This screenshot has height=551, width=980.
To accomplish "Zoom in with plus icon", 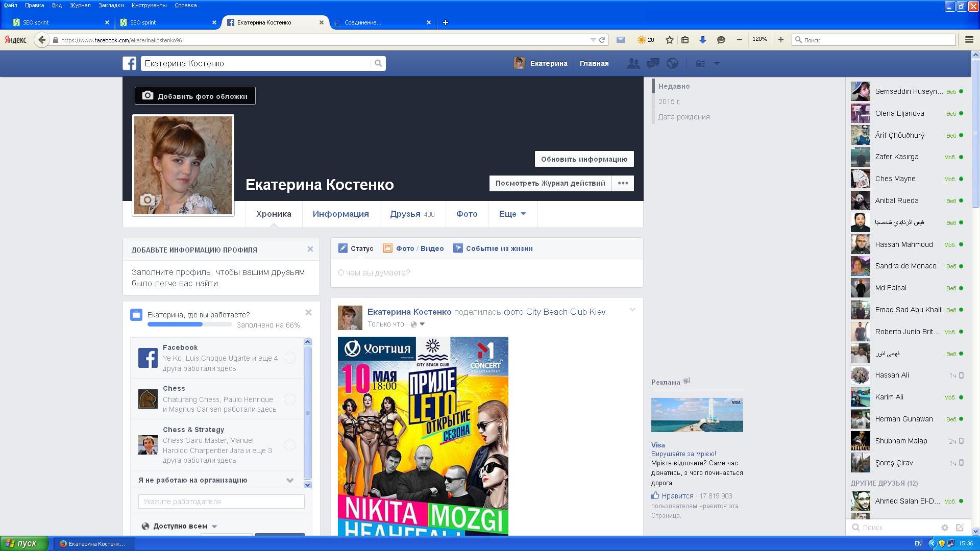I will coord(780,40).
